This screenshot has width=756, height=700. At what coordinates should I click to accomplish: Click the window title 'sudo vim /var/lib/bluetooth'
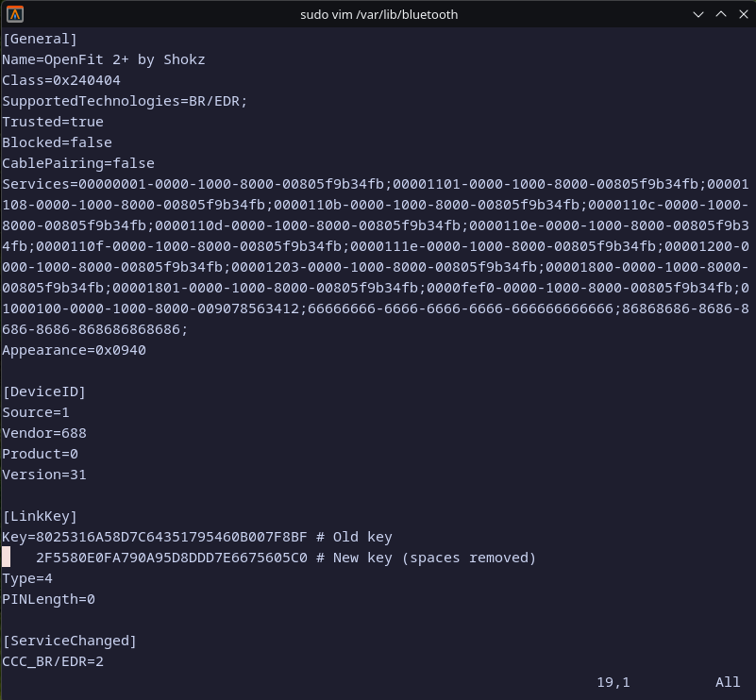point(379,15)
